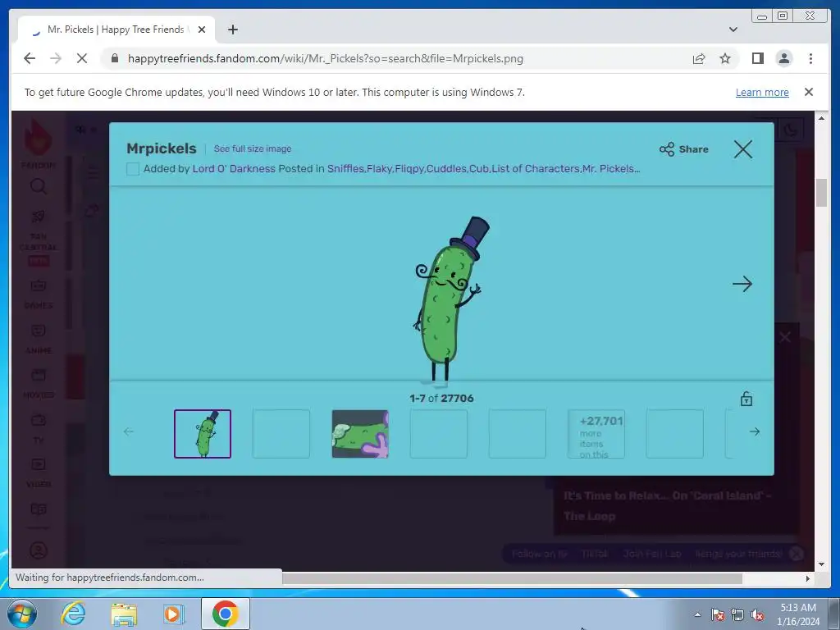Open Chrome three-dot menu
The height and width of the screenshot is (630, 840).
click(x=810, y=58)
